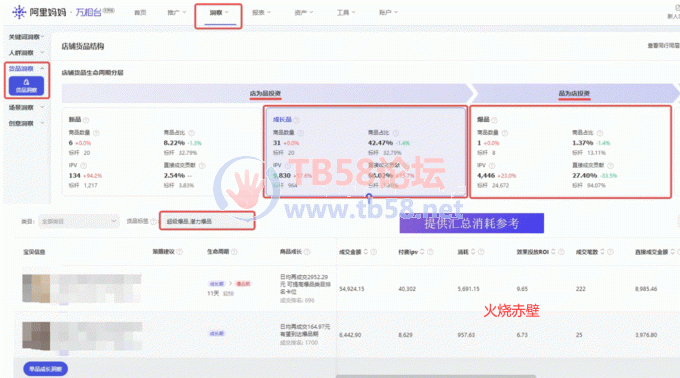Click the help icon beside 新品
The width and height of the screenshot is (680, 378).
[x=86, y=120]
